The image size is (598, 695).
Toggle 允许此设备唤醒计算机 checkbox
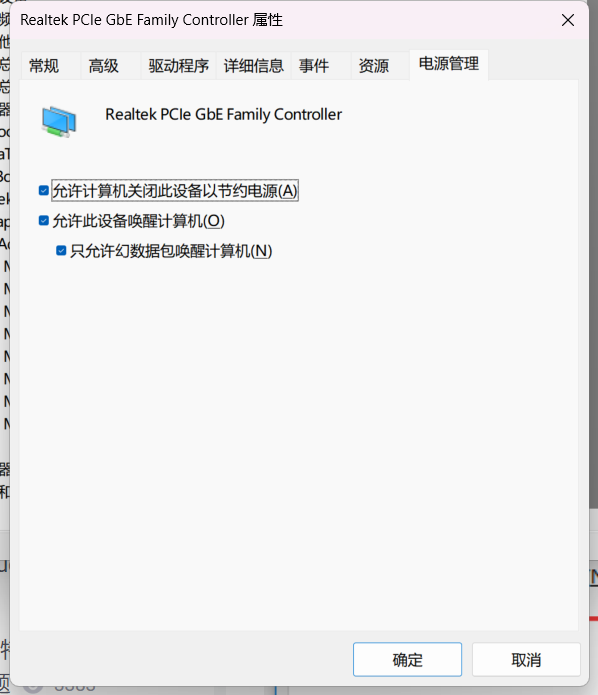pos(44,220)
